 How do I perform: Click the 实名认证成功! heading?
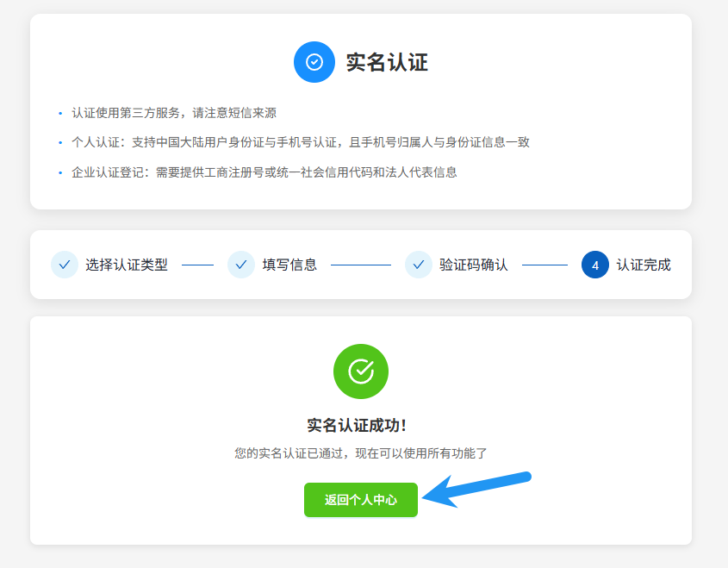(357, 426)
